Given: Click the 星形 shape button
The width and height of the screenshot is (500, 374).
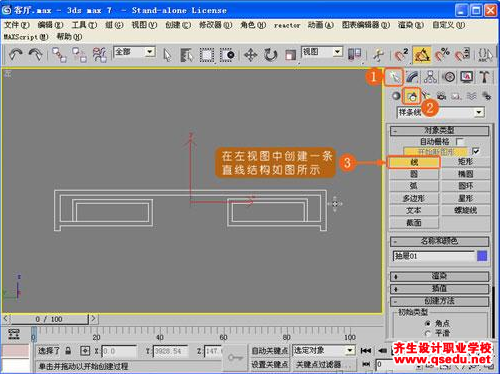Looking at the screenshot, I should pos(465,199).
